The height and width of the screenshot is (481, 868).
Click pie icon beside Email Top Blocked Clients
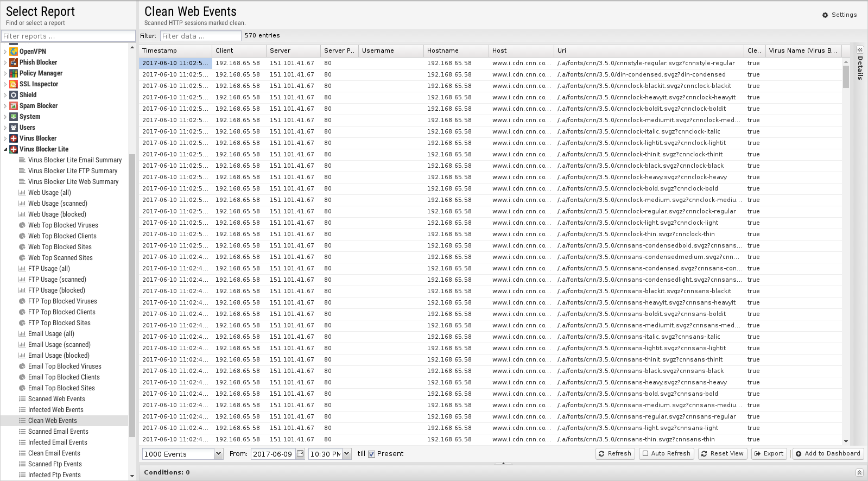pos(22,377)
